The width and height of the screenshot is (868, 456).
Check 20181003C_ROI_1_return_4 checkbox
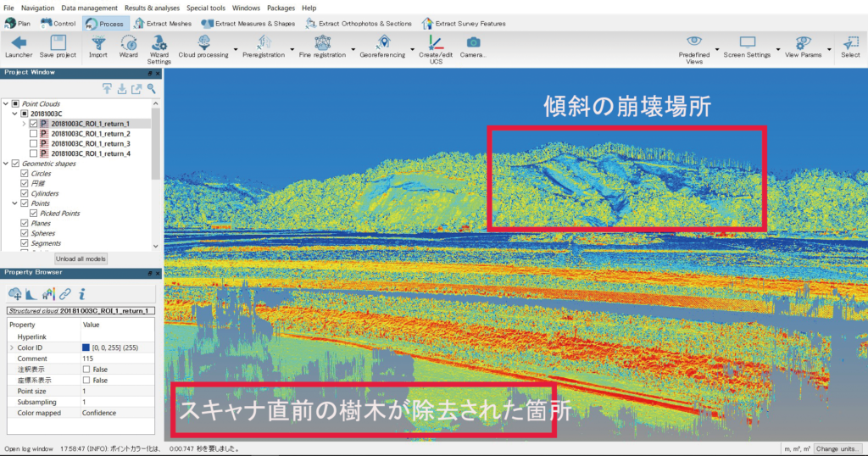34,154
